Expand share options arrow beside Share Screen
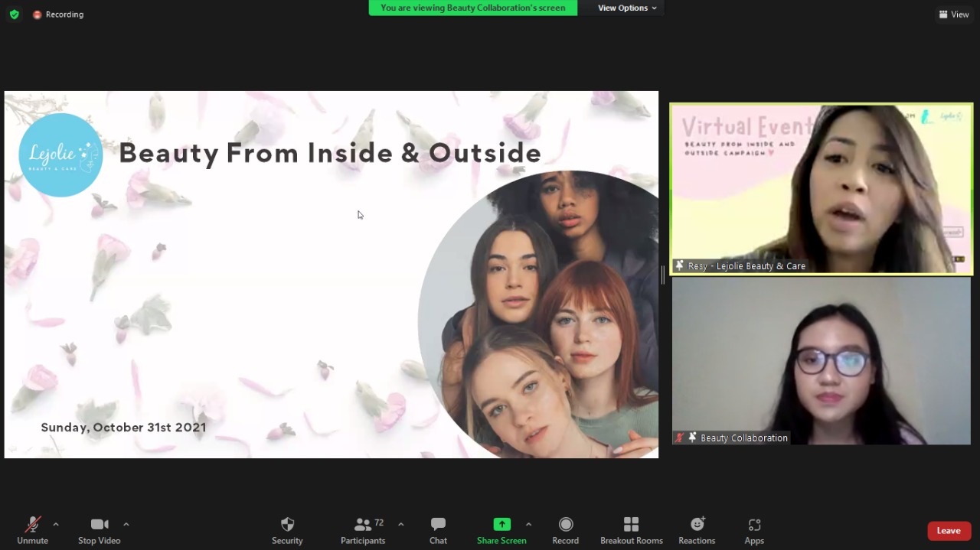The image size is (980, 550). tap(528, 524)
